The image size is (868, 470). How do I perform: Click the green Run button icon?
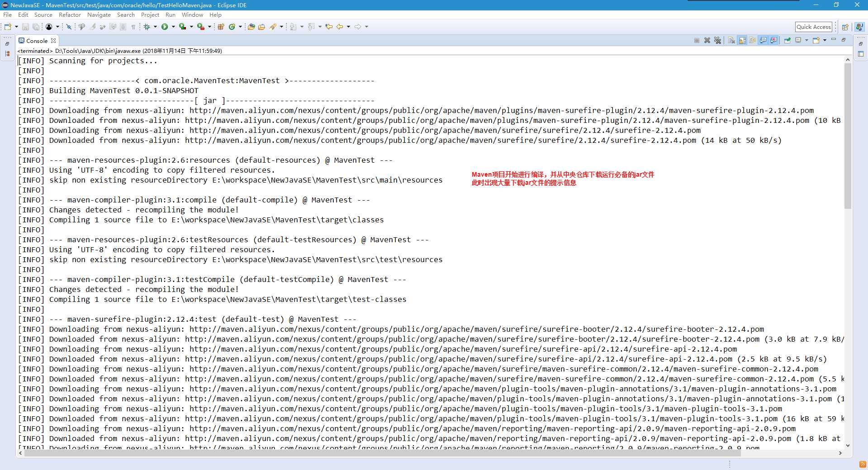pyautogui.click(x=165, y=27)
